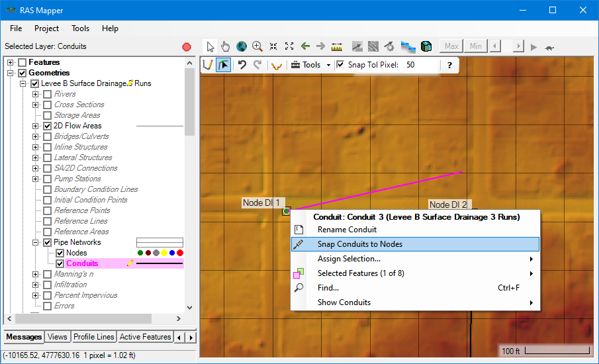Collapse the Pipe Networks tree node
The width and height of the screenshot is (599, 364).
36,242
